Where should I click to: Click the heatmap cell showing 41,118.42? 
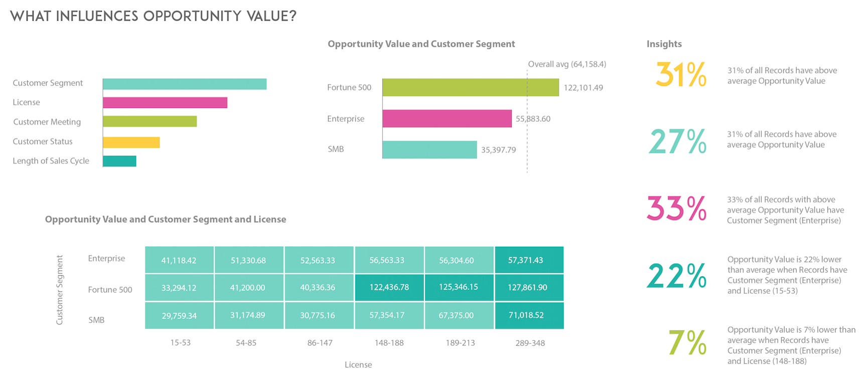pos(179,260)
